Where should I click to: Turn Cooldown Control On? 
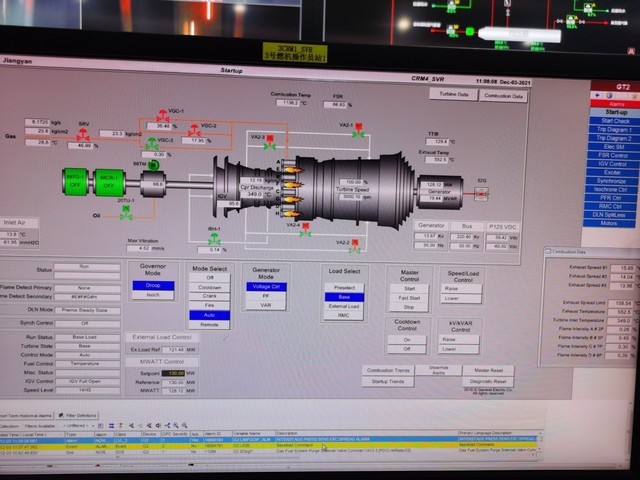coord(407,340)
